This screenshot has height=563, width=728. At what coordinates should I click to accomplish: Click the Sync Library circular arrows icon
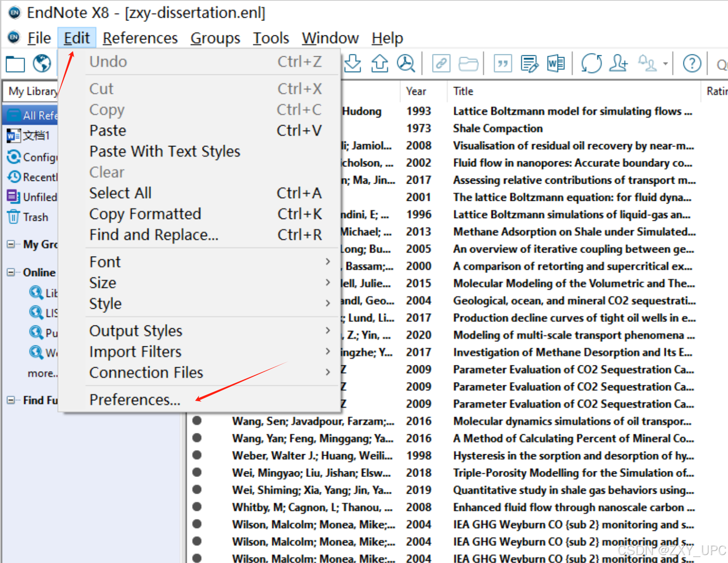click(591, 63)
